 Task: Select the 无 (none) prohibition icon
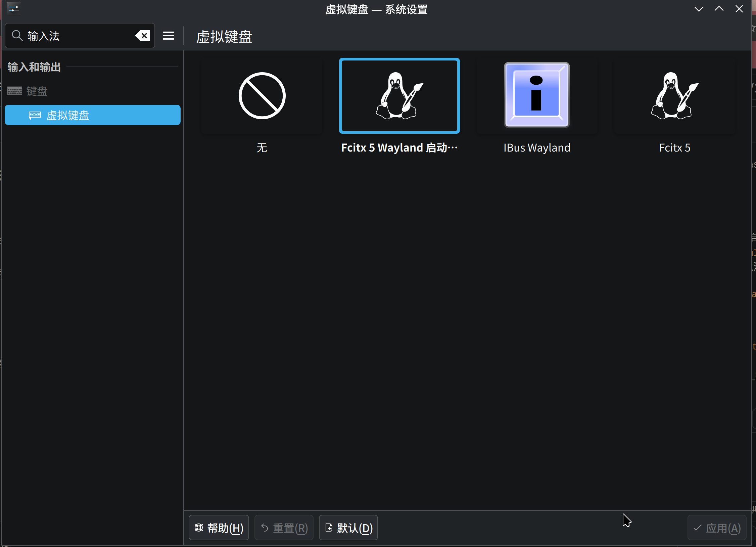262,96
